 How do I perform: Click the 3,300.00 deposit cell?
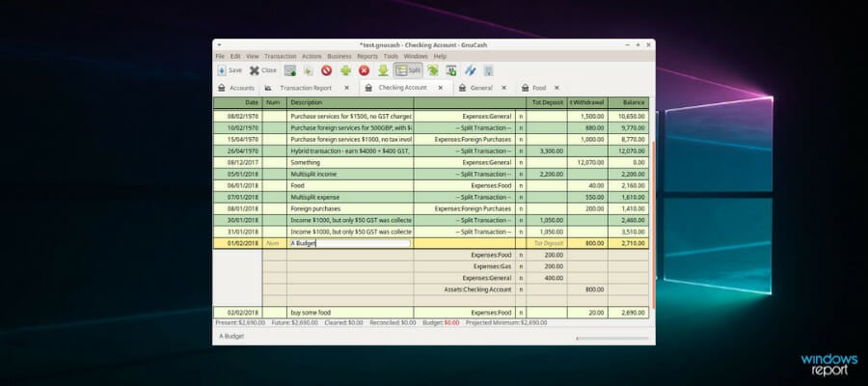[547, 152]
